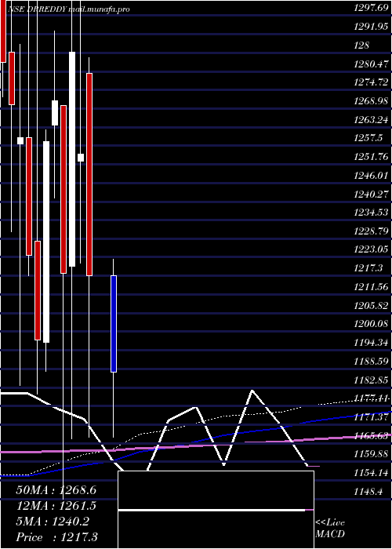Select the 1291.95 price axis label
This screenshot has width=392, height=549.
point(371,27)
